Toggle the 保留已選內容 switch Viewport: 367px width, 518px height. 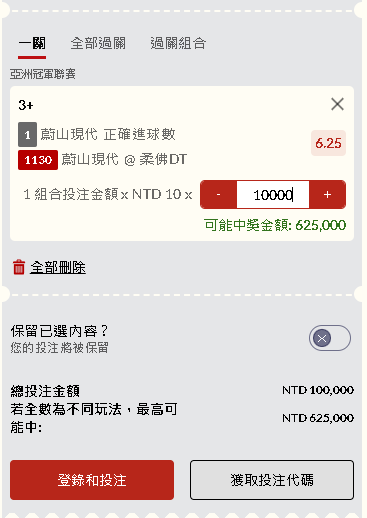click(x=329, y=338)
